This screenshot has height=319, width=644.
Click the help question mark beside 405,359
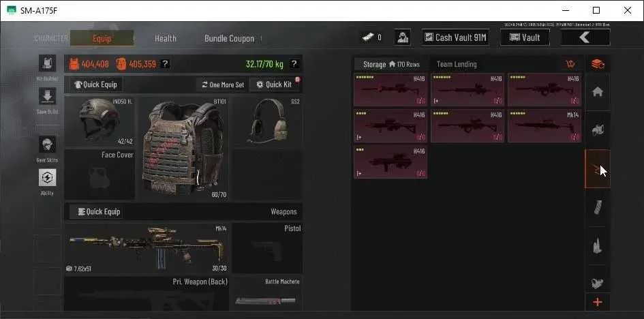(x=165, y=64)
